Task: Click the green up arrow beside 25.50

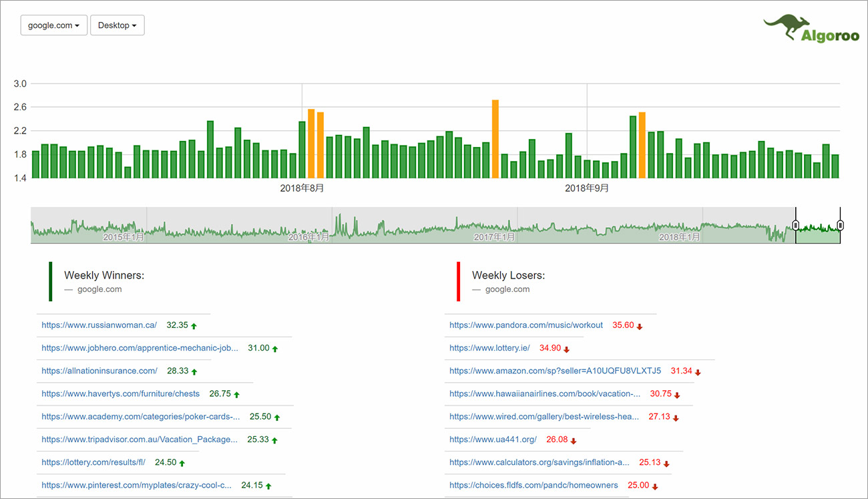Action: 277,417
